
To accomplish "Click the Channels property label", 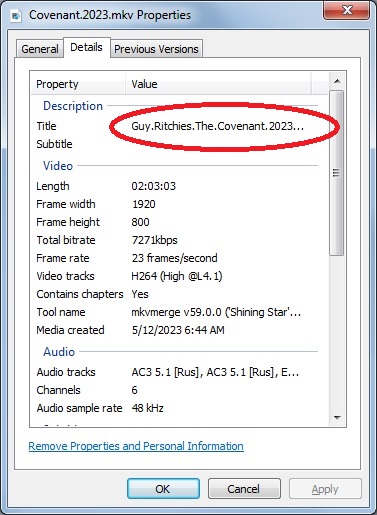I will (x=58, y=390).
